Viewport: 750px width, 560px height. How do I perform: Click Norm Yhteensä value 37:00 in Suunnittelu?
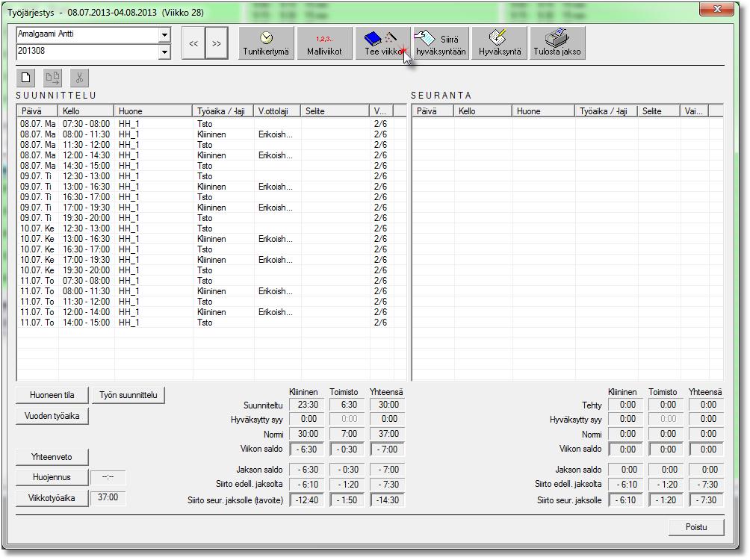pos(388,434)
